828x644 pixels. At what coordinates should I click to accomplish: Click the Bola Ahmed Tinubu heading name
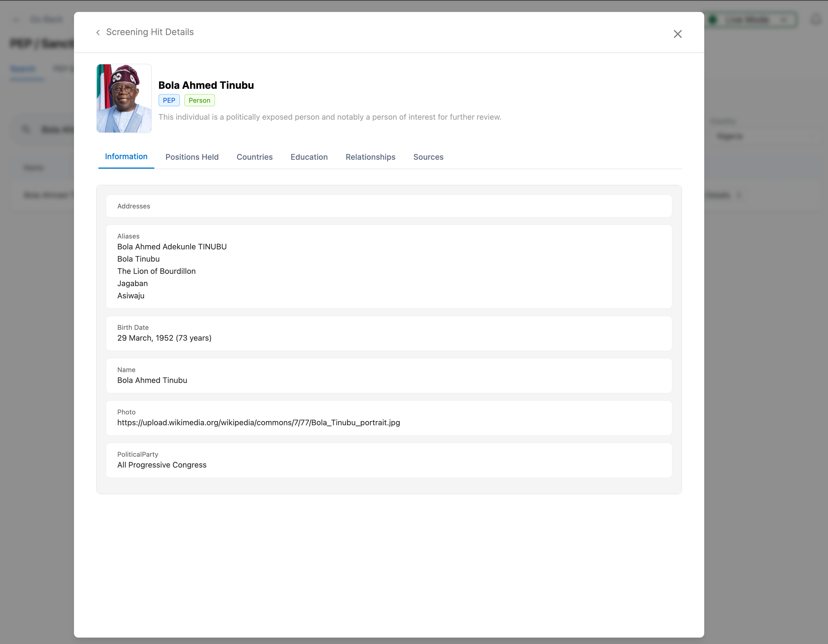206,85
